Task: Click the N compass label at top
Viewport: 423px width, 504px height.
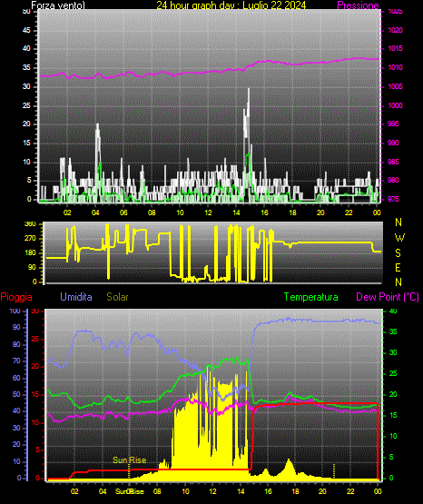Action: click(x=398, y=222)
